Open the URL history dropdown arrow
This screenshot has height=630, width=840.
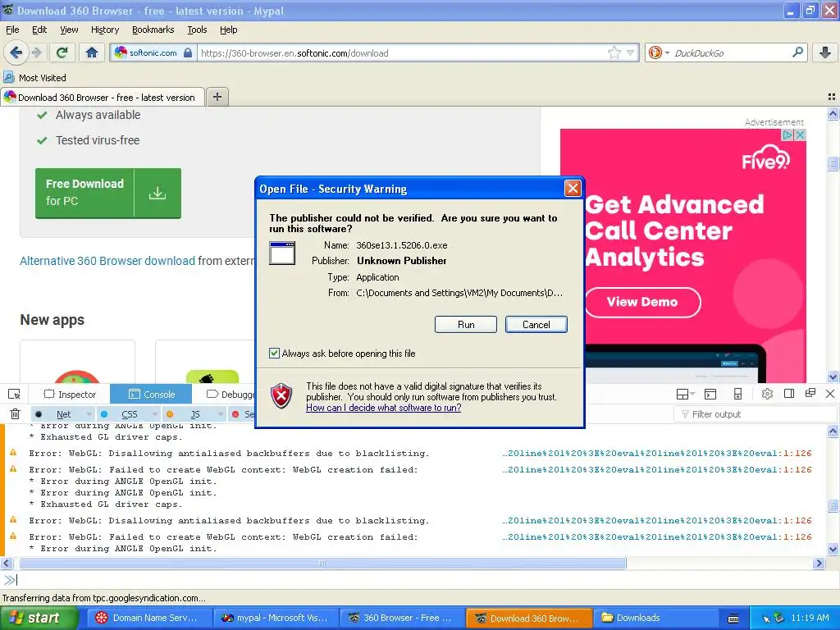(631, 52)
